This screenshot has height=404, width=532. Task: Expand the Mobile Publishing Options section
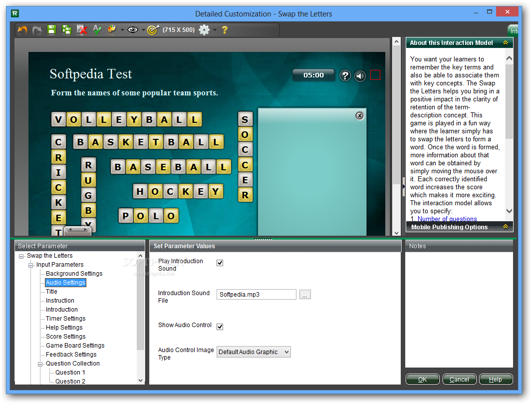505,227
